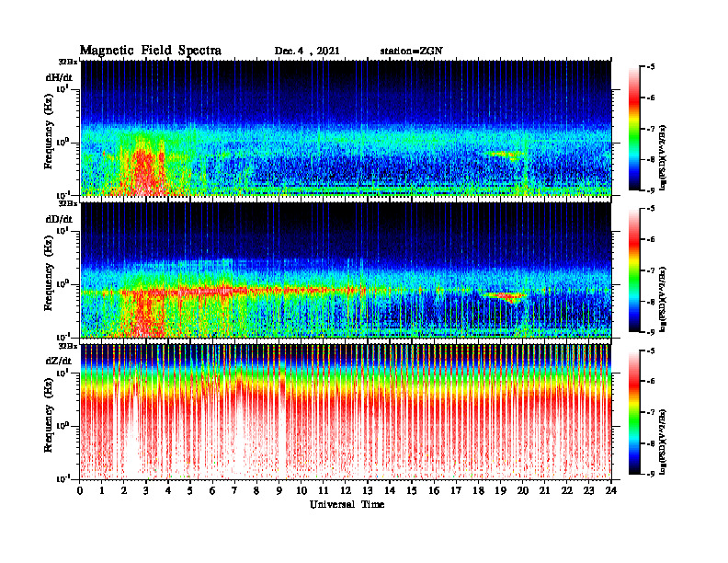Click the -7 value on dD/dt colorbar
The width and height of the screenshot is (728, 563).
click(x=651, y=270)
